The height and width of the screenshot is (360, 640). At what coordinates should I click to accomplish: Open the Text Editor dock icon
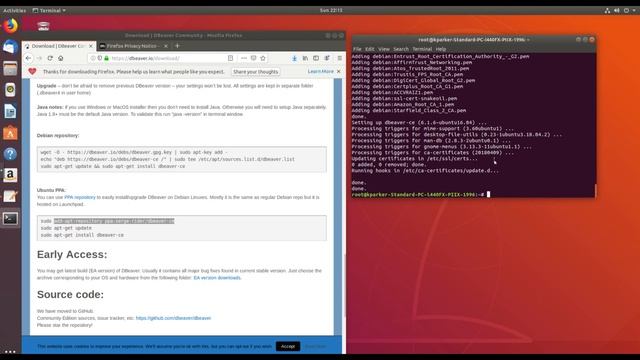[10, 196]
